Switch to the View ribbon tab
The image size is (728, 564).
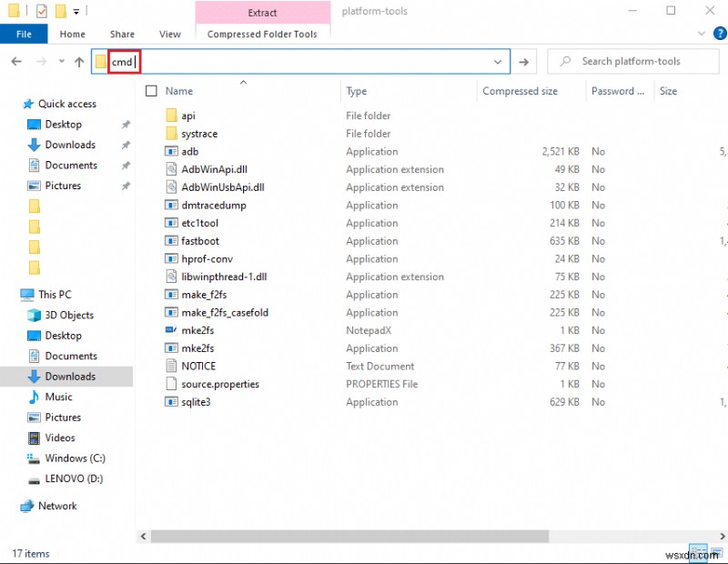coord(169,34)
